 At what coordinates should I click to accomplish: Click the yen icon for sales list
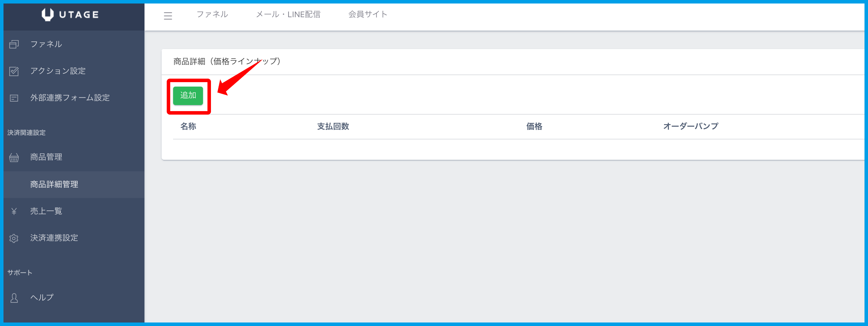(x=14, y=211)
